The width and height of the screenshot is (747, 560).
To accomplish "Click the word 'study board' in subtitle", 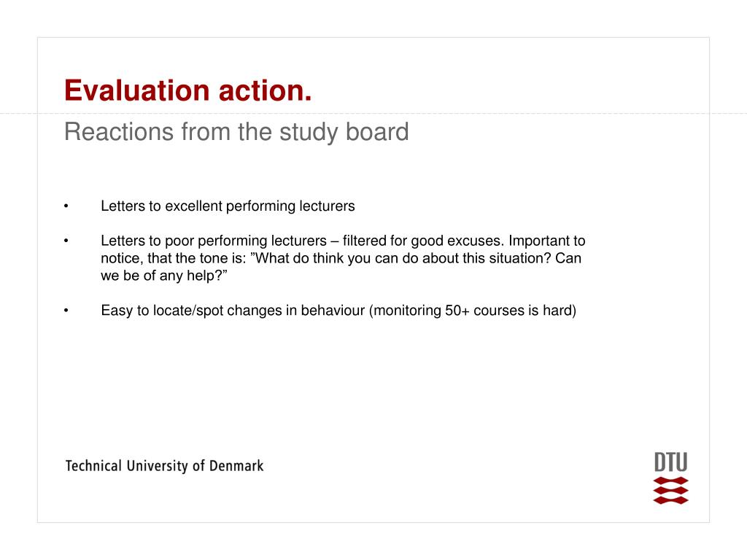I will 344,132.
